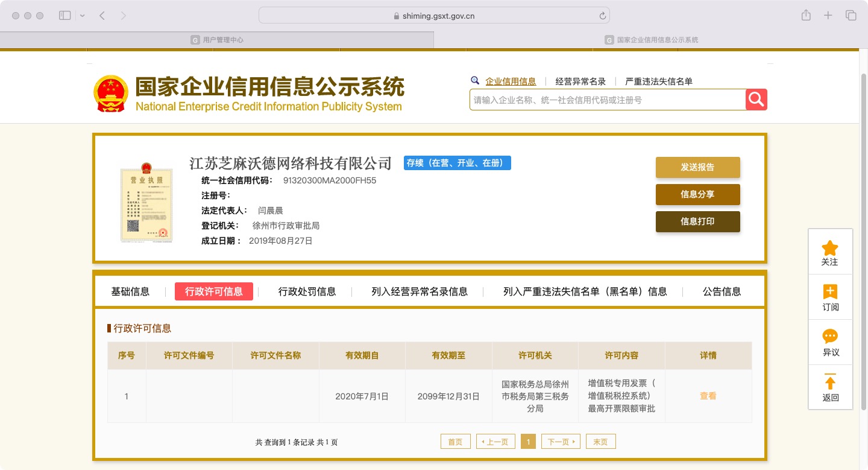Go forward with the forward arrow
Viewport: 868px width, 470px height.
coord(124,16)
